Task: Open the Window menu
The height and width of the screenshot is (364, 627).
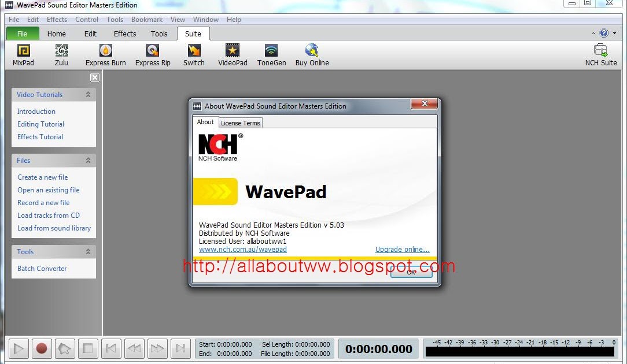Action: [205, 20]
